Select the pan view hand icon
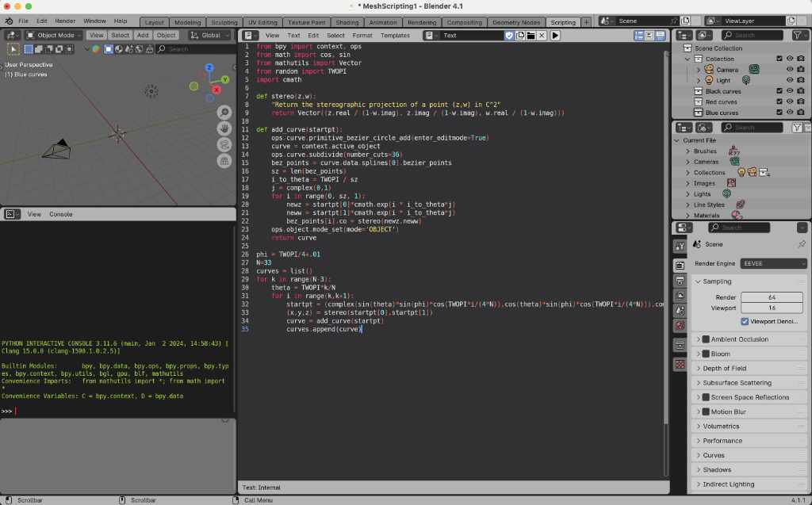This screenshot has width=812, height=505. (x=224, y=128)
